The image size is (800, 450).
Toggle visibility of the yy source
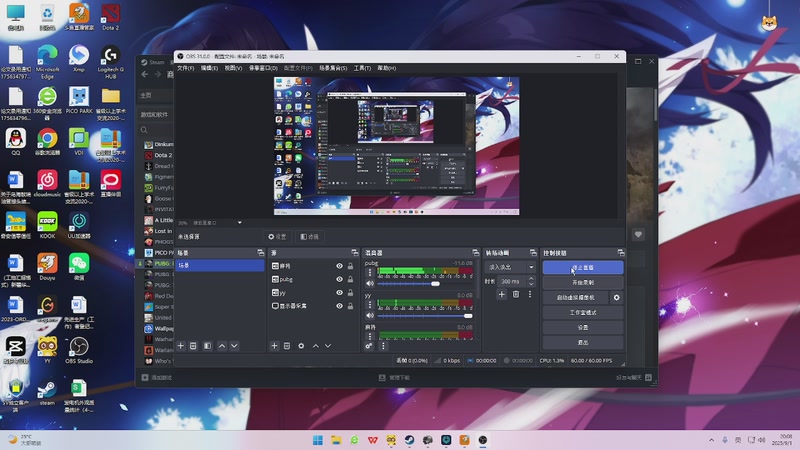(339, 293)
